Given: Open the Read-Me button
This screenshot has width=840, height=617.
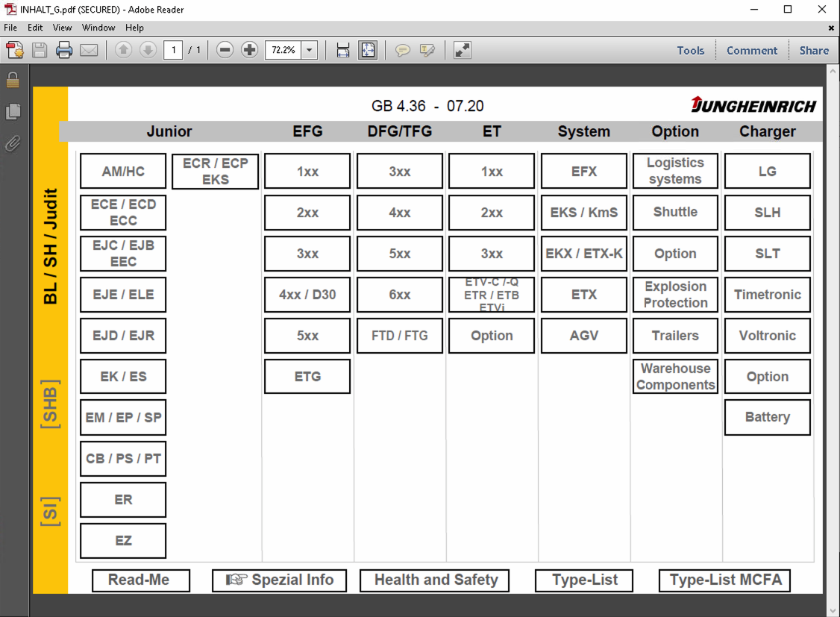Looking at the screenshot, I should point(141,580).
